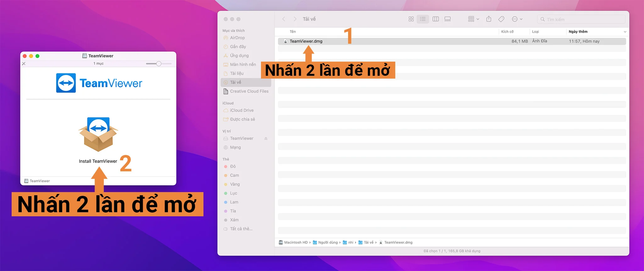Switch Finder to gallery view
The image size is (644, 271).
click(447, 19)
